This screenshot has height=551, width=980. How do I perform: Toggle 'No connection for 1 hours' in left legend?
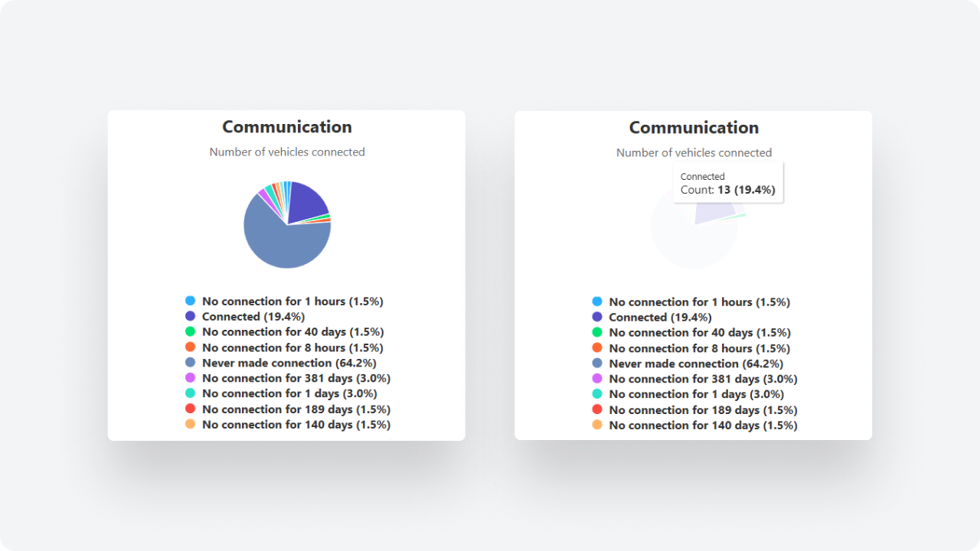point(292,302)
